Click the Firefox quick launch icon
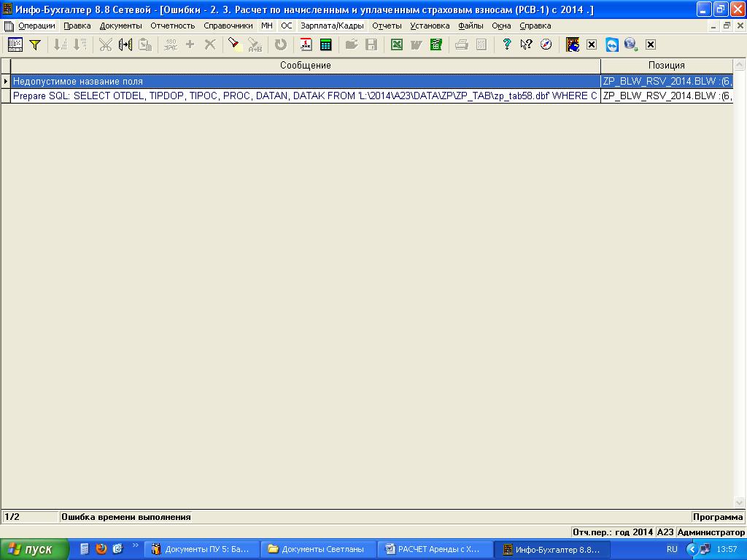Image resolution: width=747 pixels, height=560 pixels. [101, 548]
